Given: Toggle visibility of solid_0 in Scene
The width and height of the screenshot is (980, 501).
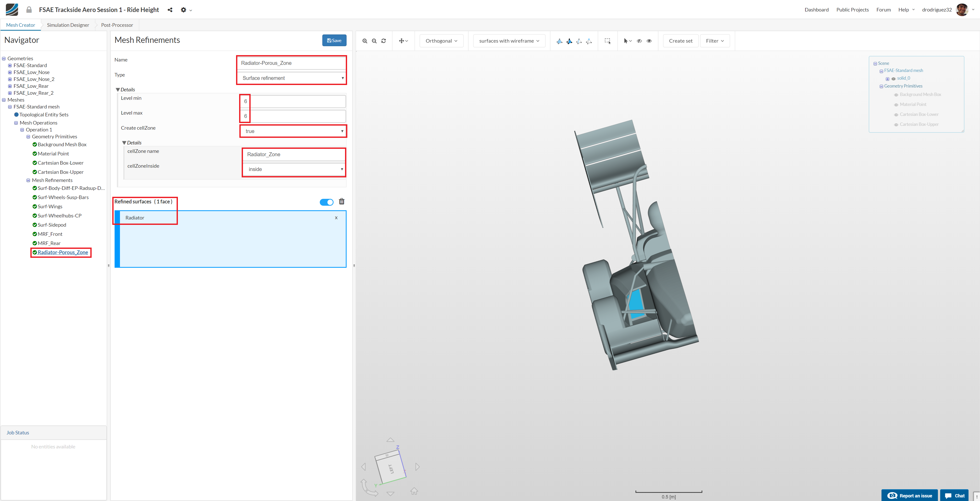Looking at the screenshot, I should 893,79.
